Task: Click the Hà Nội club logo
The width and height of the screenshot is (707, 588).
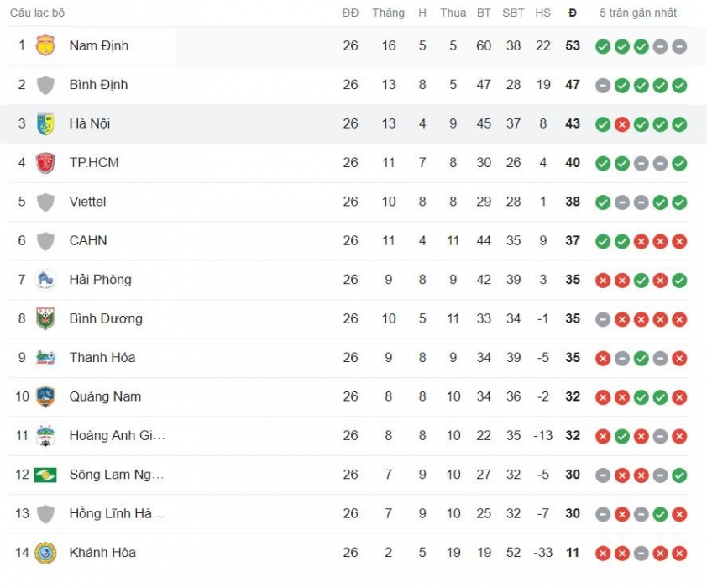Action: point(45,123)
